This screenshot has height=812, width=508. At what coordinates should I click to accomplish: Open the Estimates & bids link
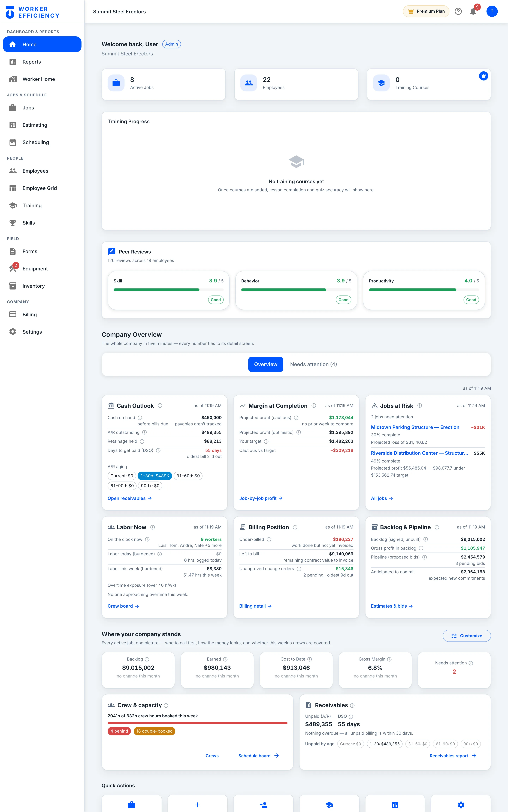coord(392,606)
